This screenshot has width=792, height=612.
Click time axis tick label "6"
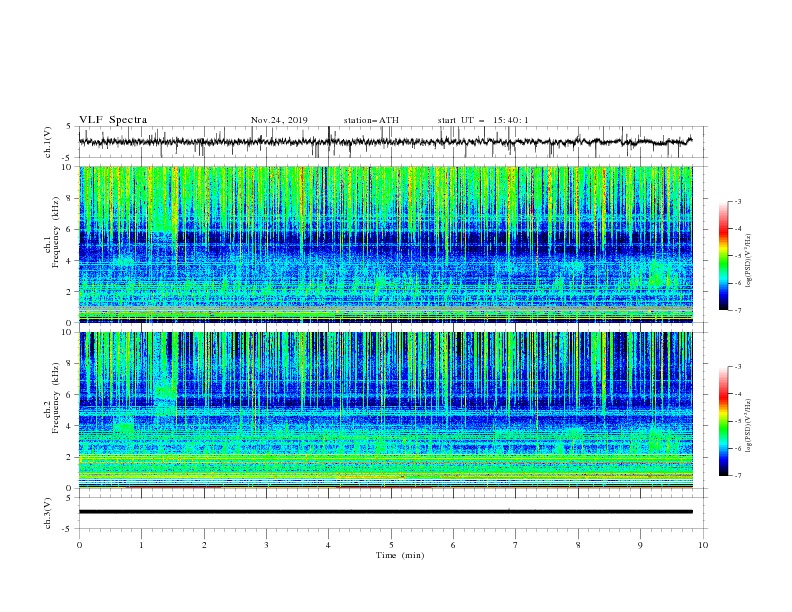[x=454, y=545]
